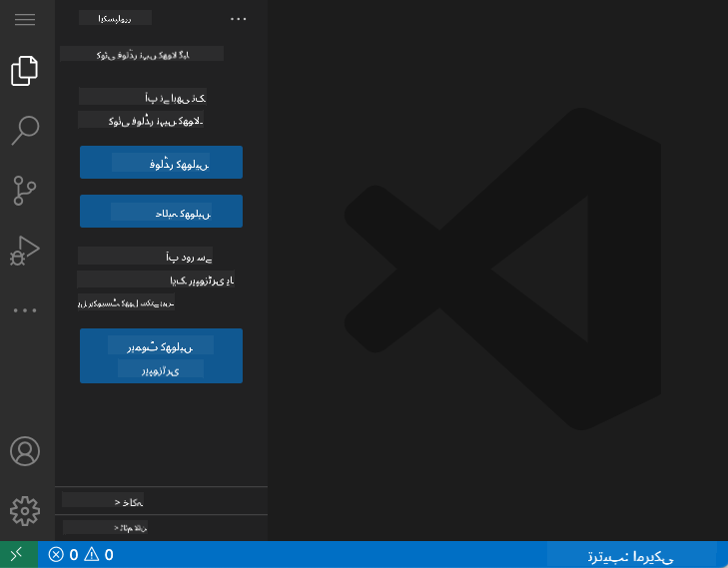
Task: Open the hamburger application menu
Action: 25,20
